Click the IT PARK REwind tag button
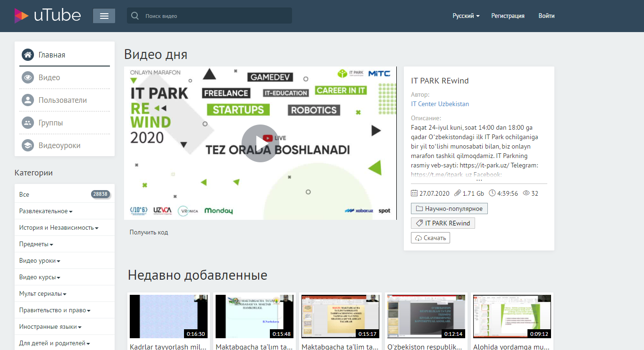This screenshot has height=350, width=644. point(443,223)
